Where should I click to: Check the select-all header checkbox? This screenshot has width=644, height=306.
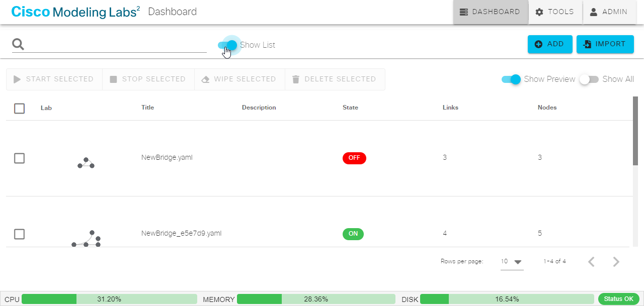[x=19, y=108]
